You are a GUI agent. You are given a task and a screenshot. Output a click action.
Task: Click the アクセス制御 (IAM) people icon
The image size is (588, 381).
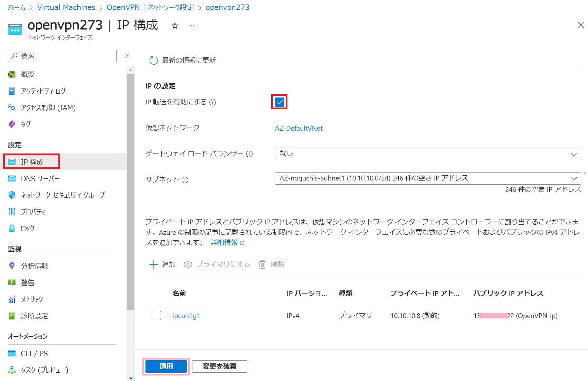point(12,108)
